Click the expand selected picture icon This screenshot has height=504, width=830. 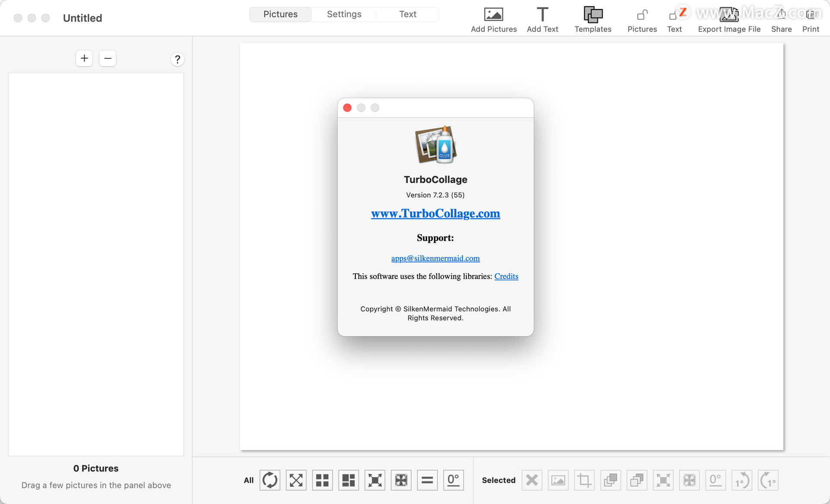(663, 480)
